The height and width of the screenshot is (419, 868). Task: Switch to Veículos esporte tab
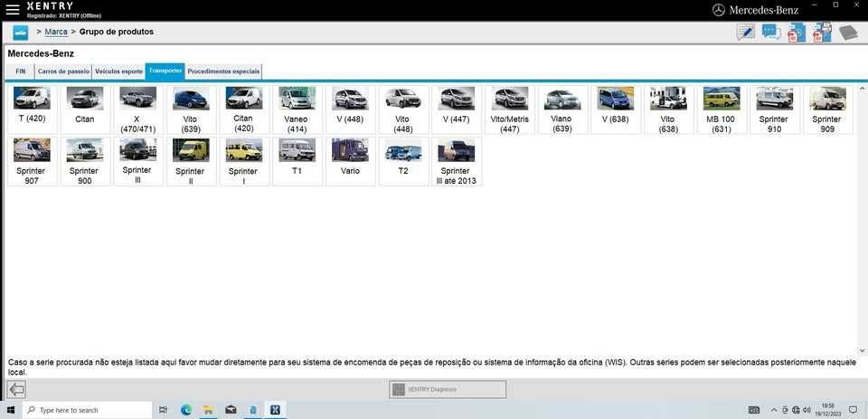click(x=118, y=71)
